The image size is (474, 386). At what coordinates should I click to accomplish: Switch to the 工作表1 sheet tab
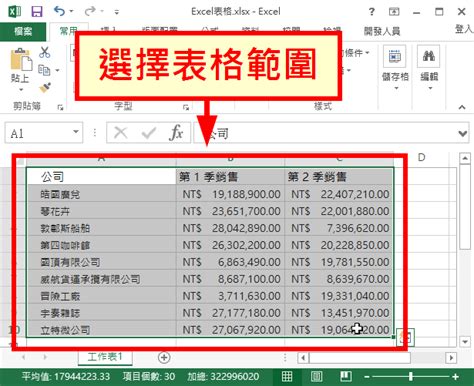(105, 357)
